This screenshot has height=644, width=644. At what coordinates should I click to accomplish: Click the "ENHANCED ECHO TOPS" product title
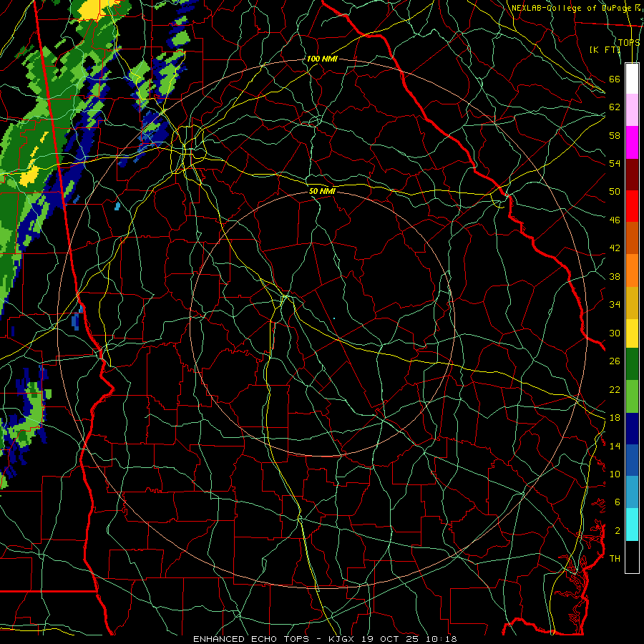click(x=255, y=639)
